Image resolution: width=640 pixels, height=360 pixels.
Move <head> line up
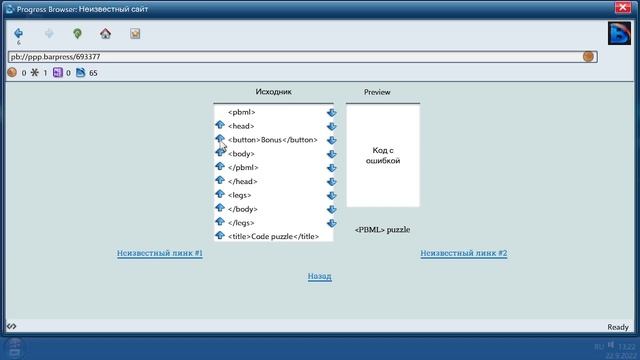(x=220, y=125)
